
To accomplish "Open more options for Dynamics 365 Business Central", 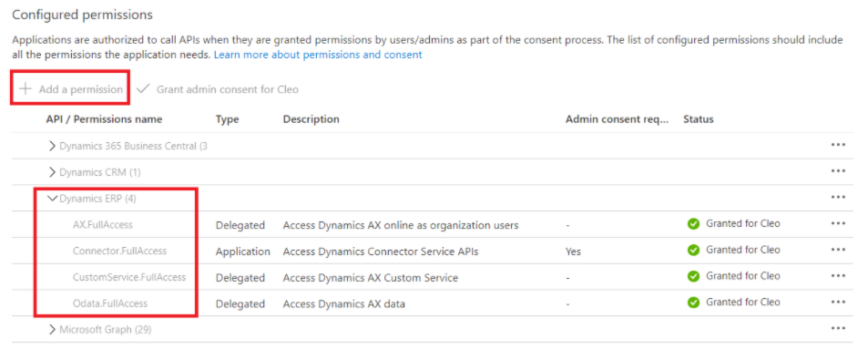I will click(838, 145).
